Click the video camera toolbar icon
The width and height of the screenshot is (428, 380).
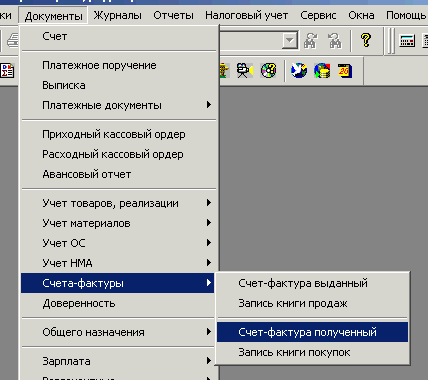click(x=245, y=71)
